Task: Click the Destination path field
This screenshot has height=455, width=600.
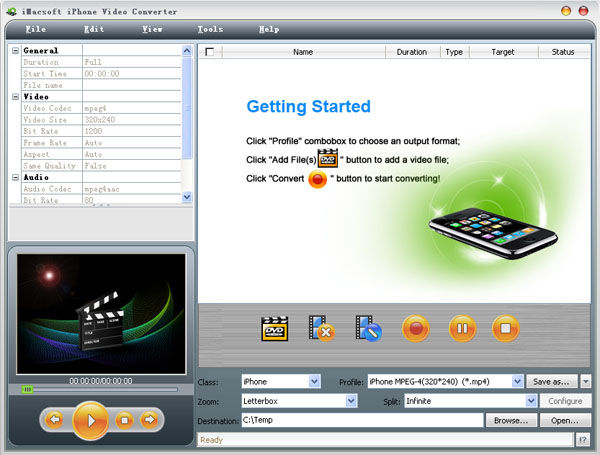Action: pos(362,420)
